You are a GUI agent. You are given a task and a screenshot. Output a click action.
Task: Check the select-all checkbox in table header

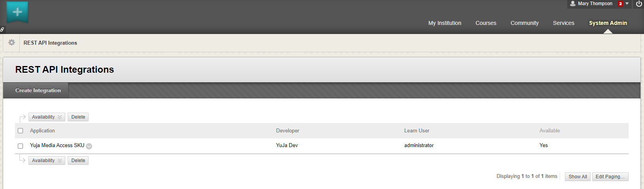pyautogui.click(x=21, y=131)
